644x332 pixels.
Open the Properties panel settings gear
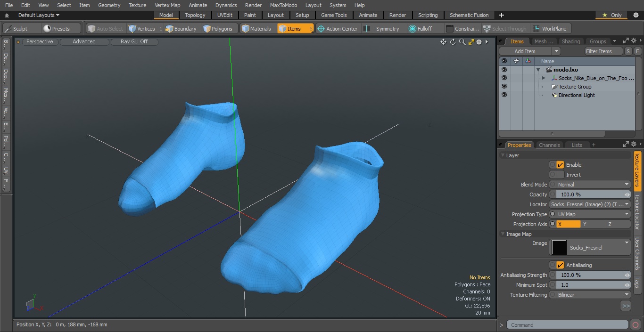click(634, 144)
